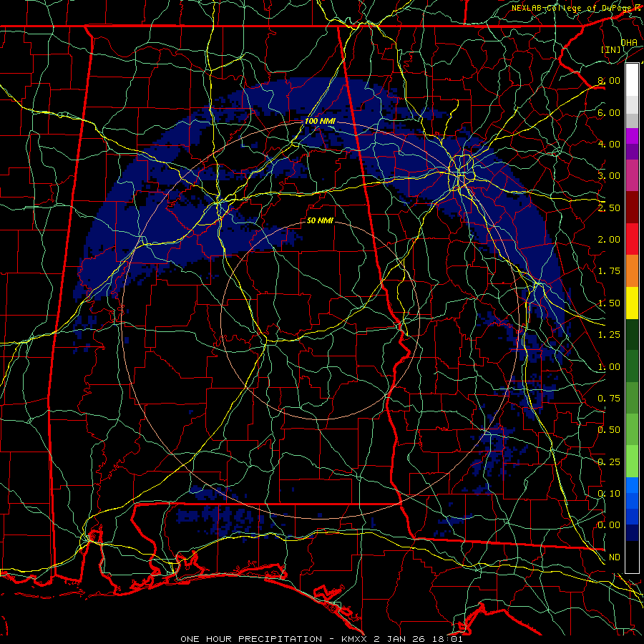Click the 100 NMI range ring label
Image resolution: width=644 pixels, height=644 pixels.
click(320, 121)
